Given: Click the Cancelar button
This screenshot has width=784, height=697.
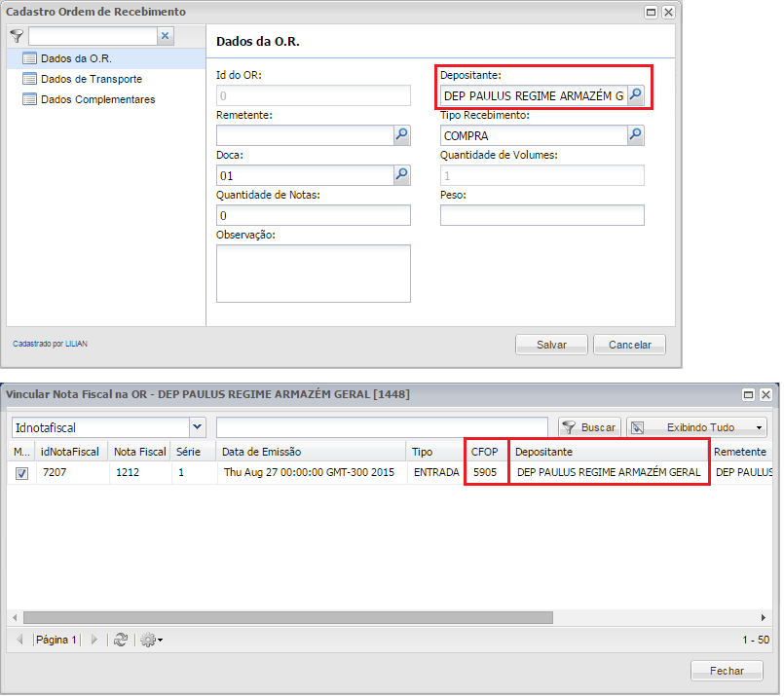Looking at the screenshot, I should coord(629,345).
